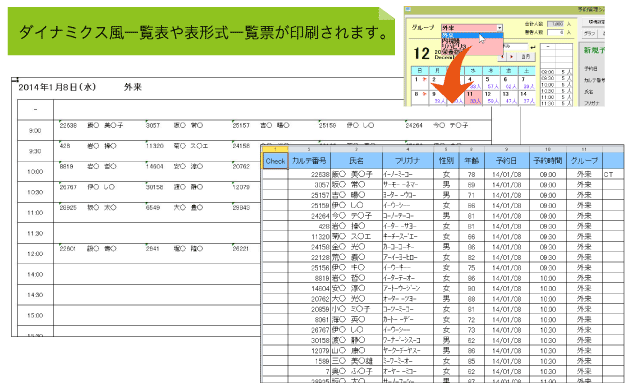Click the Check cell for patient 22638
The image size is (633, 391).
(x=275, y=174)
